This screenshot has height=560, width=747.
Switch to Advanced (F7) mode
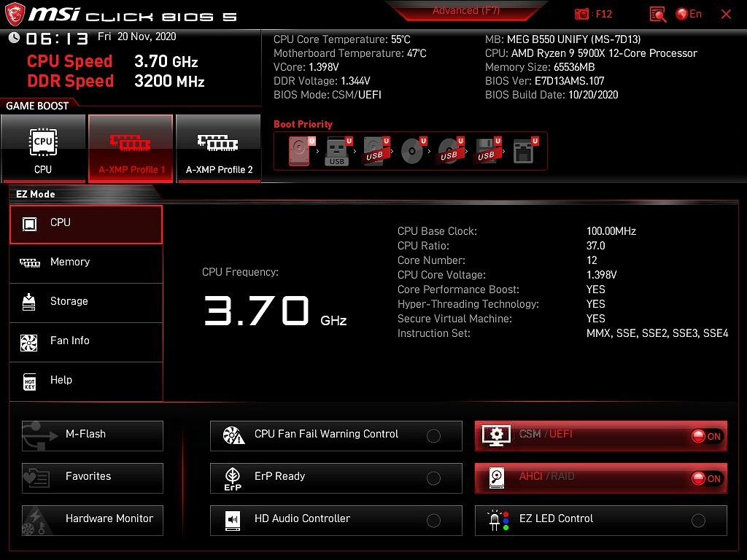pyautogui.click(x=466, y=10)
